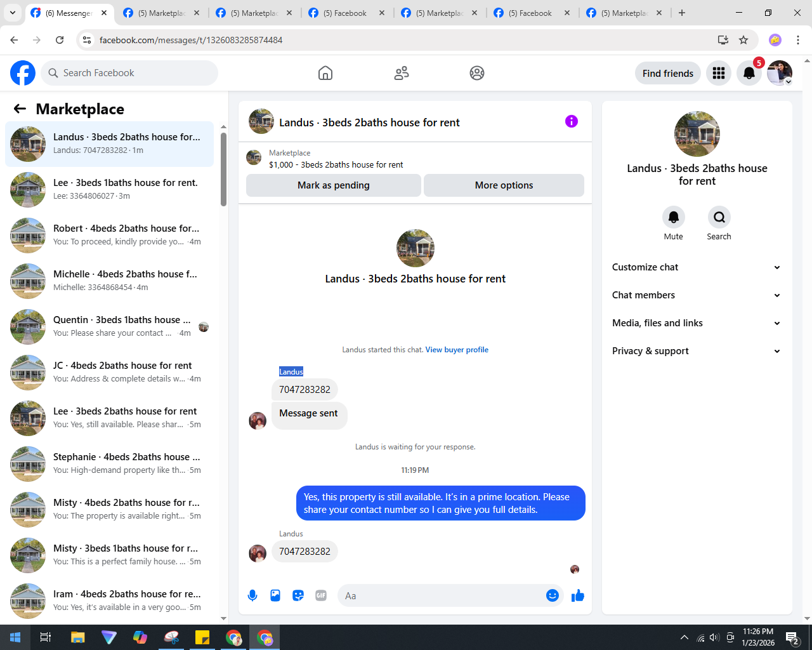Expand the Customize chat section

tap(697, 267)
